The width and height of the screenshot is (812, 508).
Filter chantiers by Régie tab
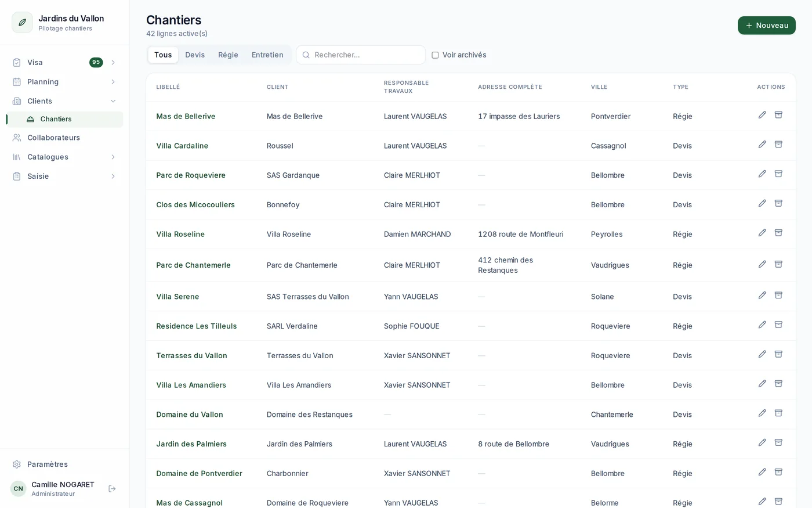tap(228, 55)
